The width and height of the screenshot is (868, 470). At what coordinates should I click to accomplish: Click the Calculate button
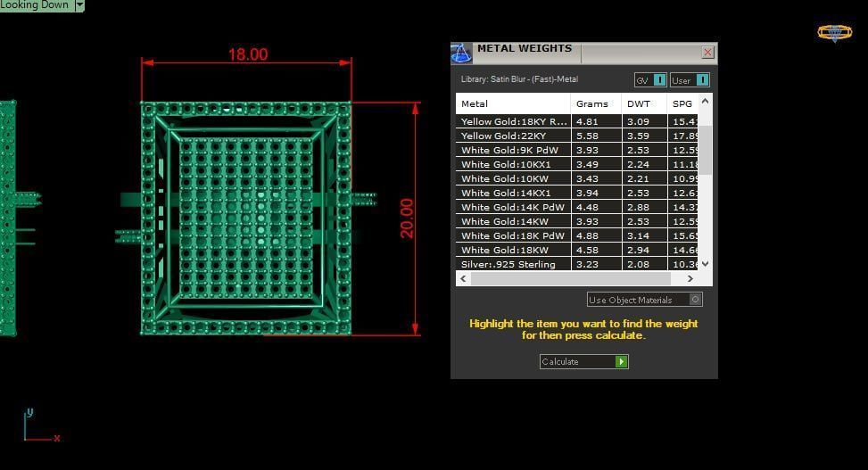[x=584, y=361]
